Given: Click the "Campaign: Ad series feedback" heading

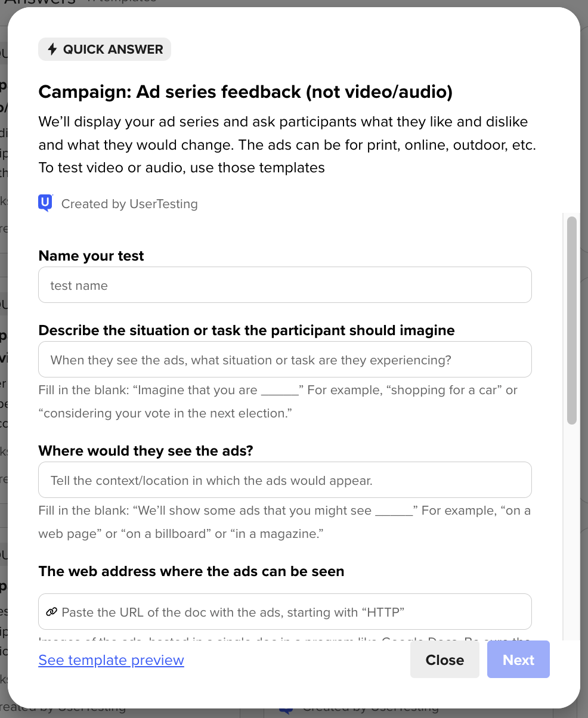Looking at the screenshot, I should click(245, 92).
